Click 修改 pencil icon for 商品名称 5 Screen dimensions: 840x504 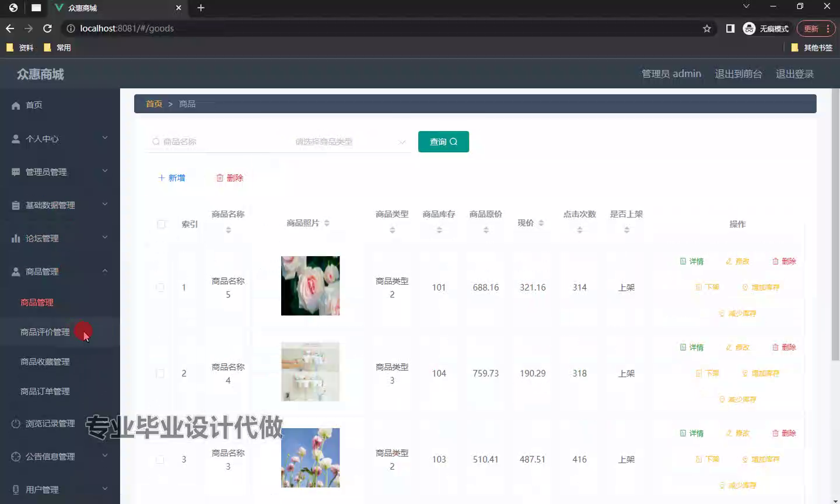click(729, 261)
